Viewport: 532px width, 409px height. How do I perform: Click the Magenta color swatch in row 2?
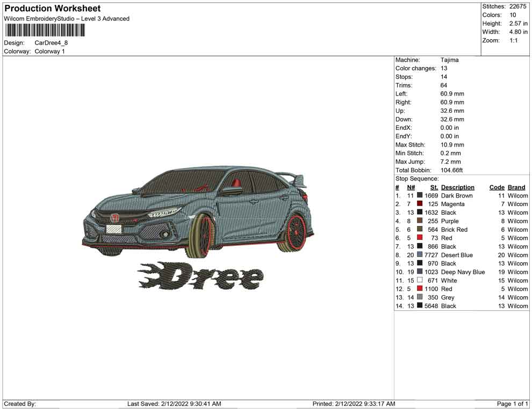click(420, 203)
